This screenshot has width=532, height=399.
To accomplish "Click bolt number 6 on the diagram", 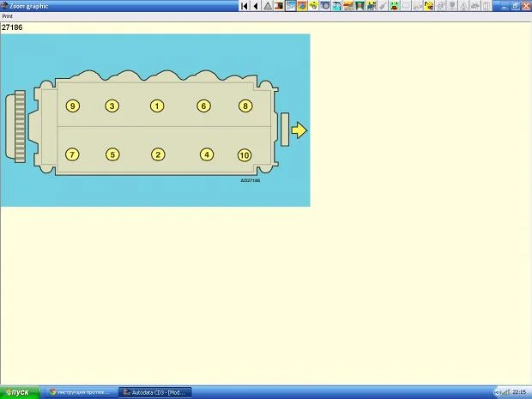I will (x=203, y=106).
